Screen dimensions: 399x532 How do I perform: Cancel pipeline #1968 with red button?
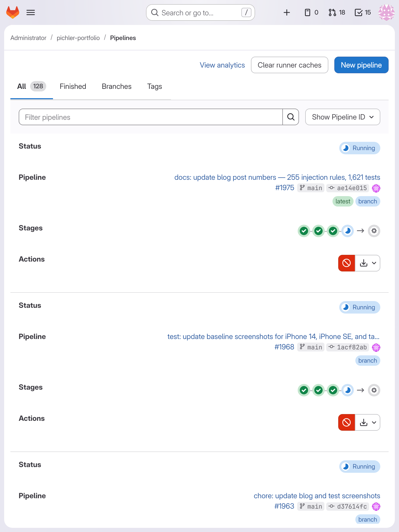pos(347,422)
